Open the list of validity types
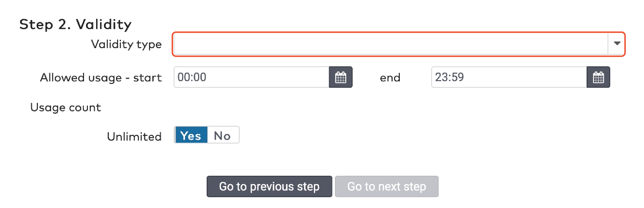 [x=617, y=44]
